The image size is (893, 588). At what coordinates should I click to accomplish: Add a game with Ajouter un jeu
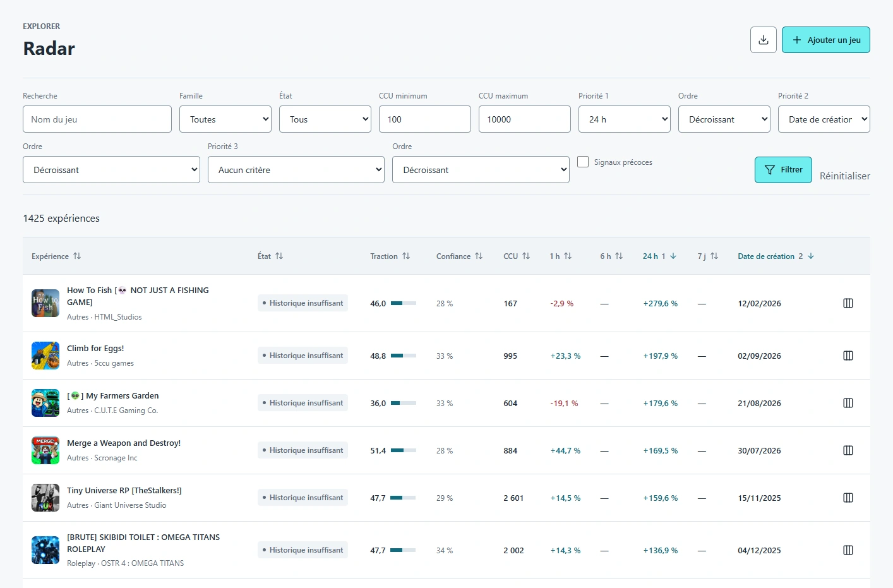[x=826, y=40]
